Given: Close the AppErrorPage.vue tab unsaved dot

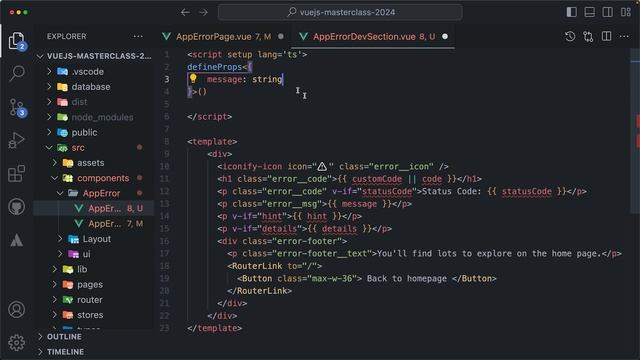Looking at the screenshot, I should 281,37.
